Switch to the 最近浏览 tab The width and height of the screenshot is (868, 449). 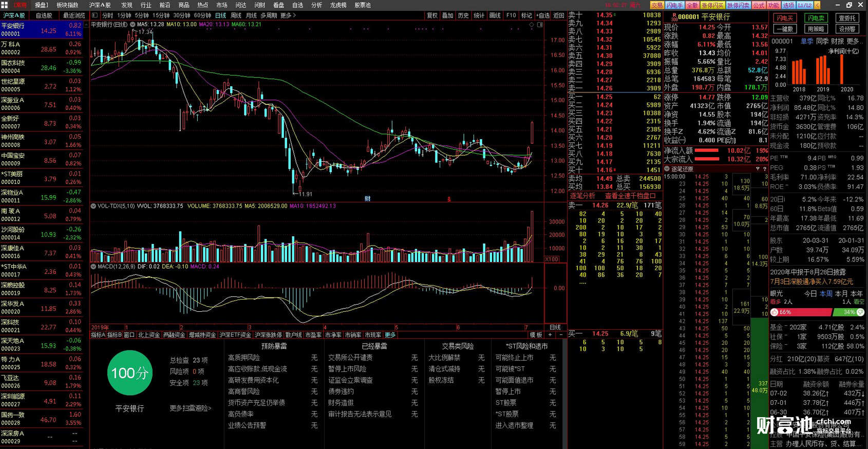coord(74,15)
